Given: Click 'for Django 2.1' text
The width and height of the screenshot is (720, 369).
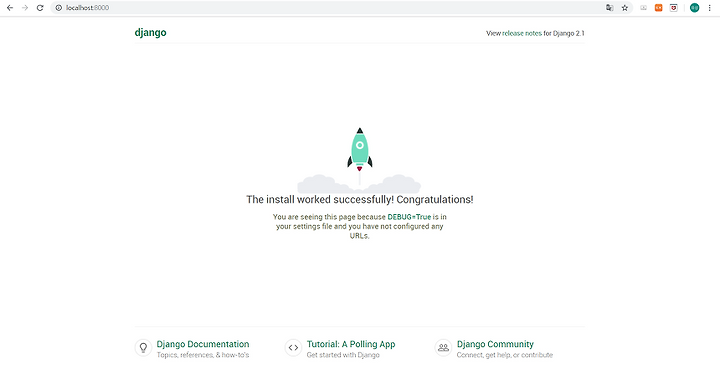Looking at the screenshot, I should [564, 33].
